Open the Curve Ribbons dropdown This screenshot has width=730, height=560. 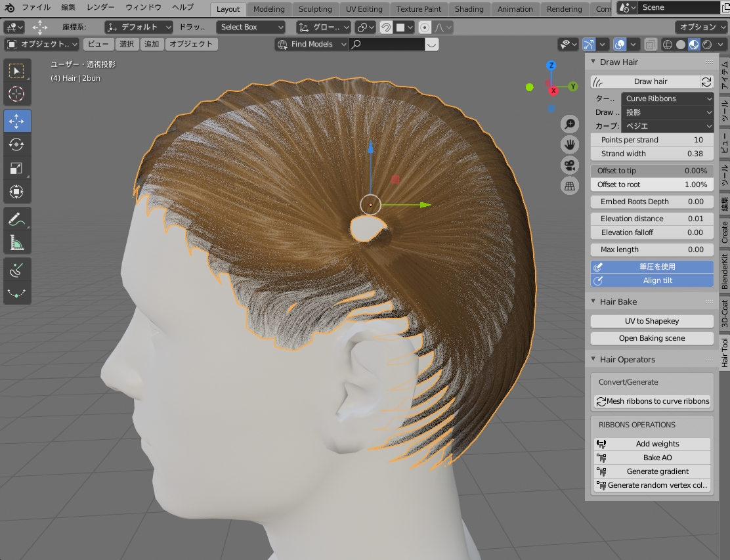tap(667, 98)
